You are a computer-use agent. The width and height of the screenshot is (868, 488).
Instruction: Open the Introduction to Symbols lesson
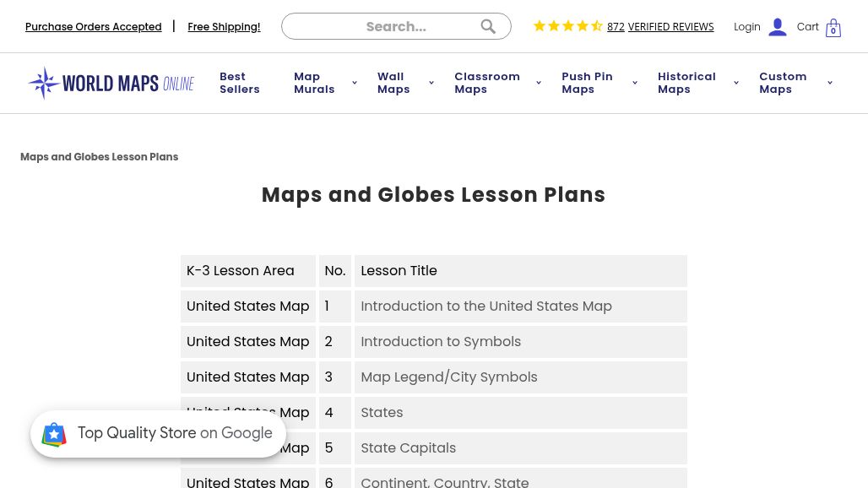(x=441, y=342)
